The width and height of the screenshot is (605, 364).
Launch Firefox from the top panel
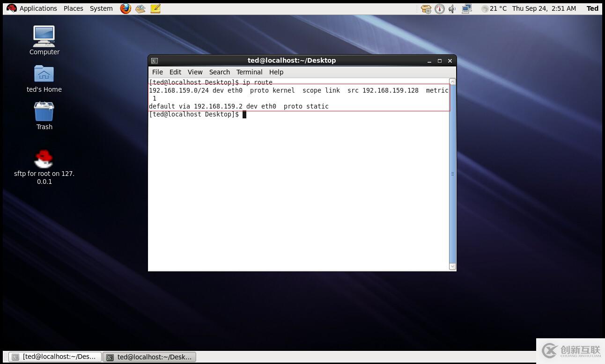click(125, 8)
